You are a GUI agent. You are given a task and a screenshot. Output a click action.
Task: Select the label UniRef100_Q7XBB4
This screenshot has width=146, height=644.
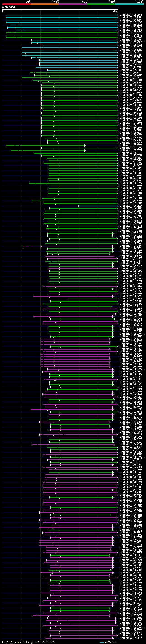point(131,299)
